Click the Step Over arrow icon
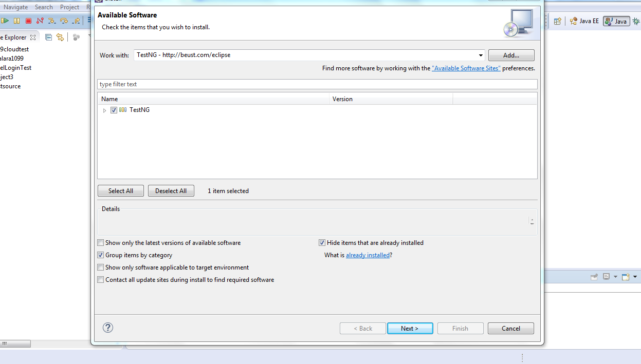 (x=64, y=21)
